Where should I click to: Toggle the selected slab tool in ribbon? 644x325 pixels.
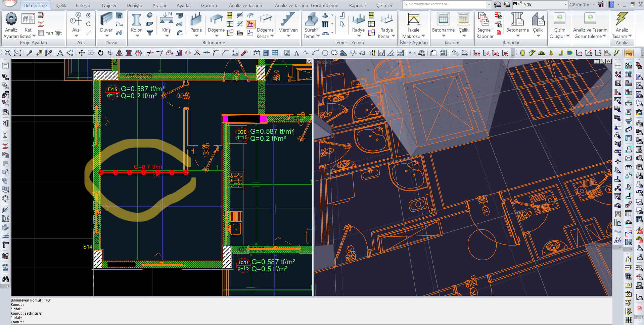point(250,24)
